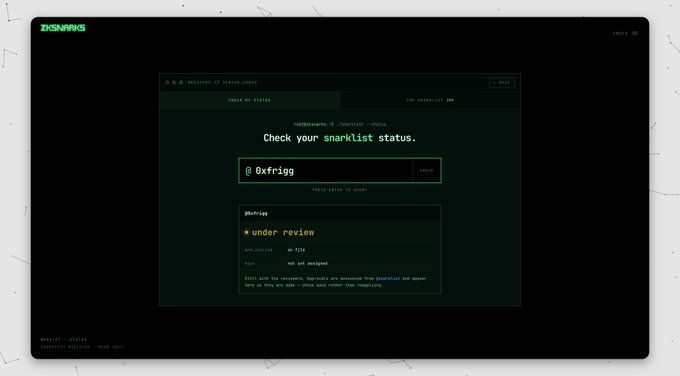This screenshot has width=680, height=376.
Task: Click the yellow status dot beside under review
Action: click(x=246, y=232)
